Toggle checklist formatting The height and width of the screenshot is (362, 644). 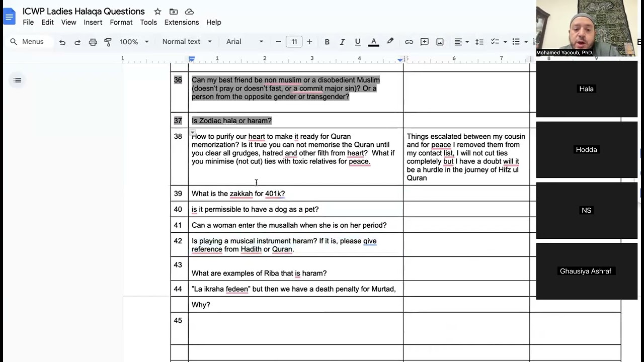tap(495, 42)
